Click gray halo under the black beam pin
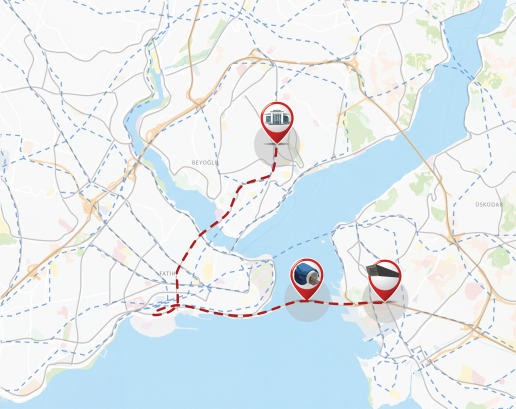The width and height of the screenshot is (516, 409). tap(385, 301)
